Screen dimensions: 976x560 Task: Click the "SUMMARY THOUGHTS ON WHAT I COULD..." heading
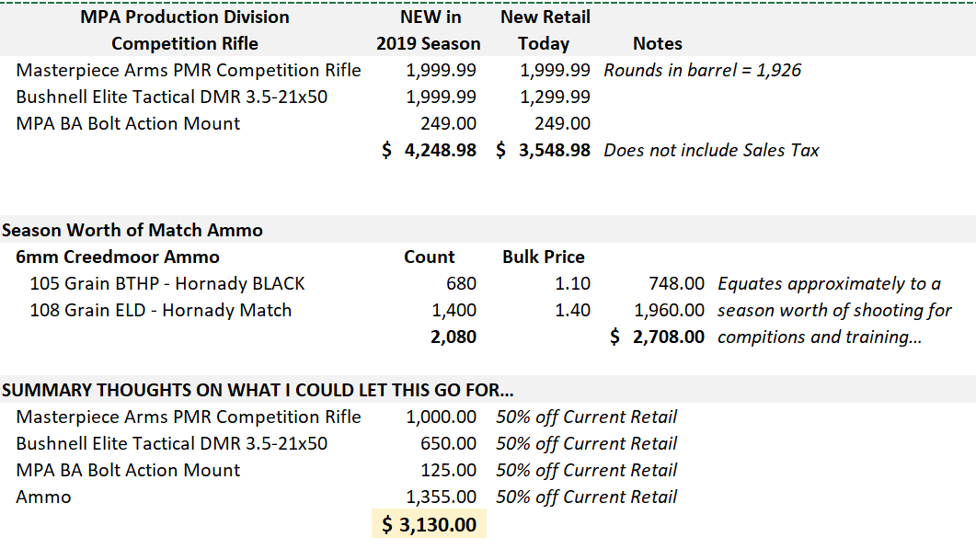[x=258, y=390]
